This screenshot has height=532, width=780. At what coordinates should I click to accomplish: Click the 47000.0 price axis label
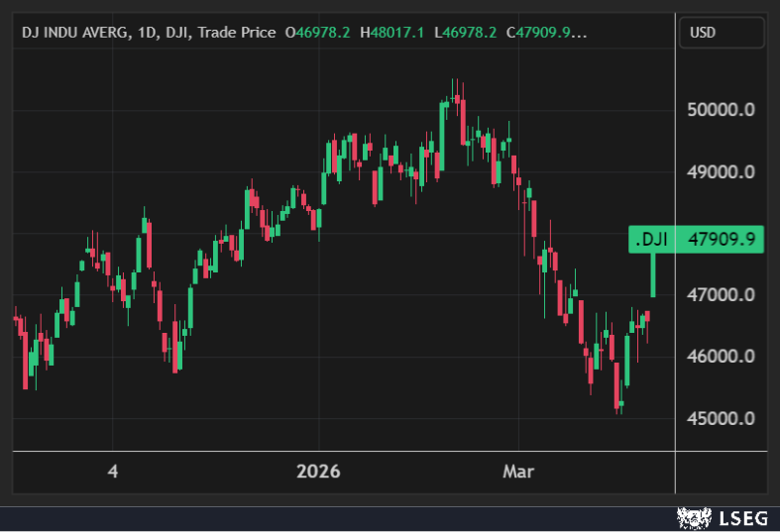tap(721, 295)
